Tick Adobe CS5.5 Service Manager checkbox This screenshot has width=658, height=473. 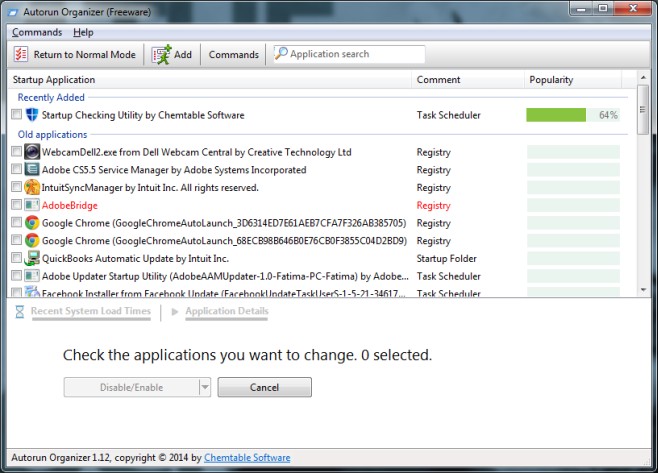(x=16, y=169)
